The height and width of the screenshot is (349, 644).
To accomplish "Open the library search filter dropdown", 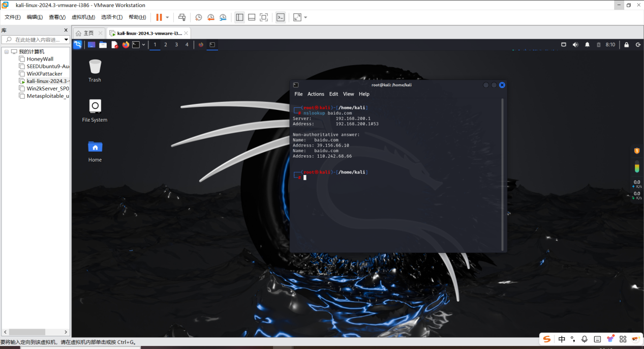I will click(x=66, y=40).
